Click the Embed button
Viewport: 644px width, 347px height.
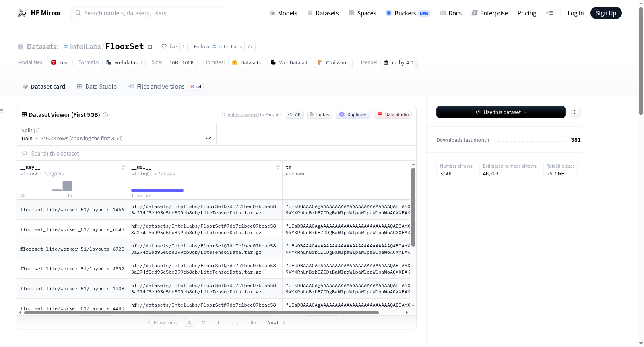[320, 114]
